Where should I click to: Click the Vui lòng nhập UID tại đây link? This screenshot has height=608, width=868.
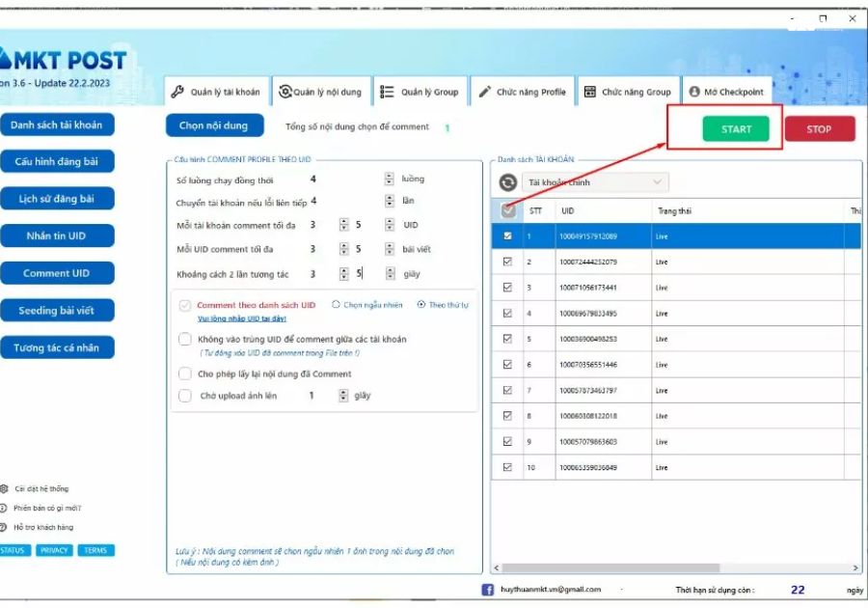[242, 318]
